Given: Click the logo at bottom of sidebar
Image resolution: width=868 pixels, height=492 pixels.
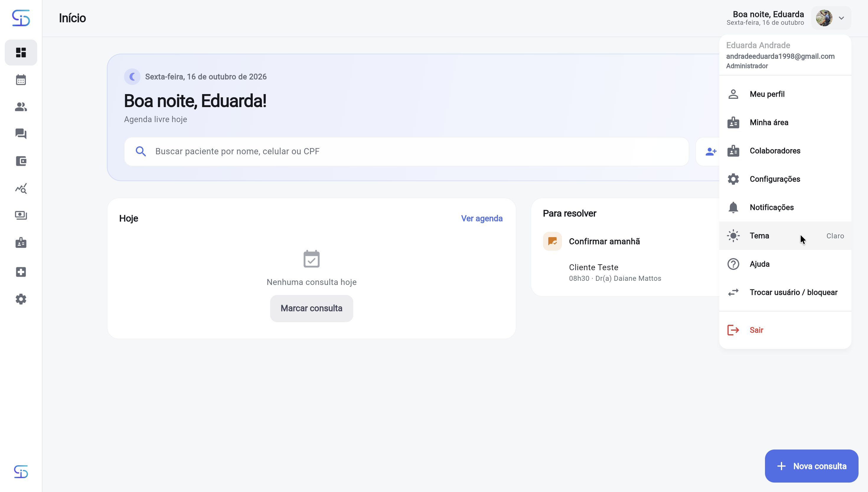Looking at the screenshot, I should pos(21,471).
